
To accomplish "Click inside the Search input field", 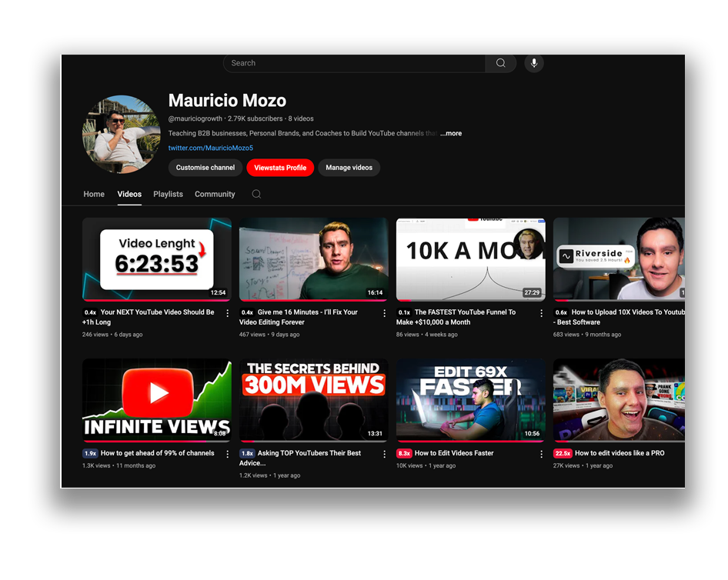I will click(354, 63).
